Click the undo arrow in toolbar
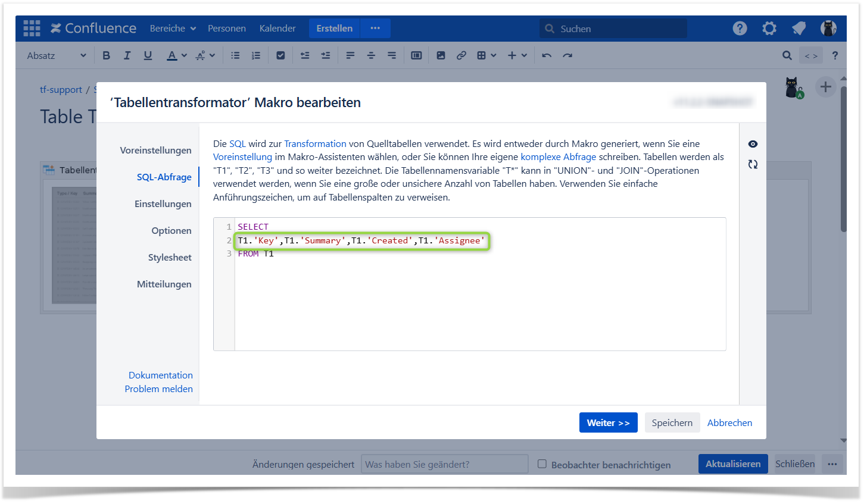The image size is (867, 504). (x=547, y=55)
